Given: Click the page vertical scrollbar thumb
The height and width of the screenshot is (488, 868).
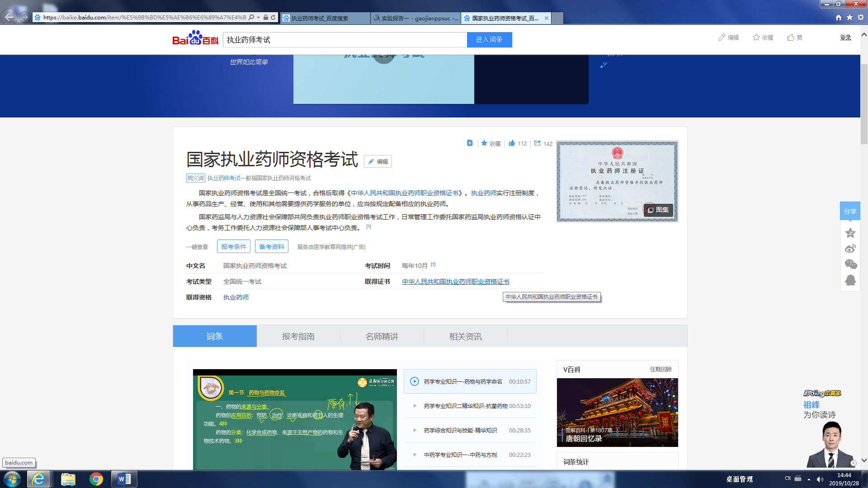Looking at the screenshot, I should click(864, 104).
